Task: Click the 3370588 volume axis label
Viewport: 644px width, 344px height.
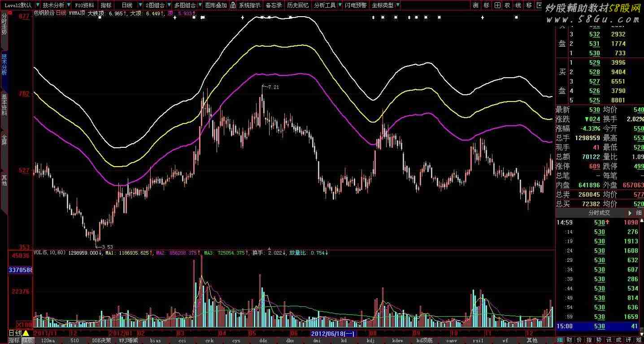Action: point(21,270)
